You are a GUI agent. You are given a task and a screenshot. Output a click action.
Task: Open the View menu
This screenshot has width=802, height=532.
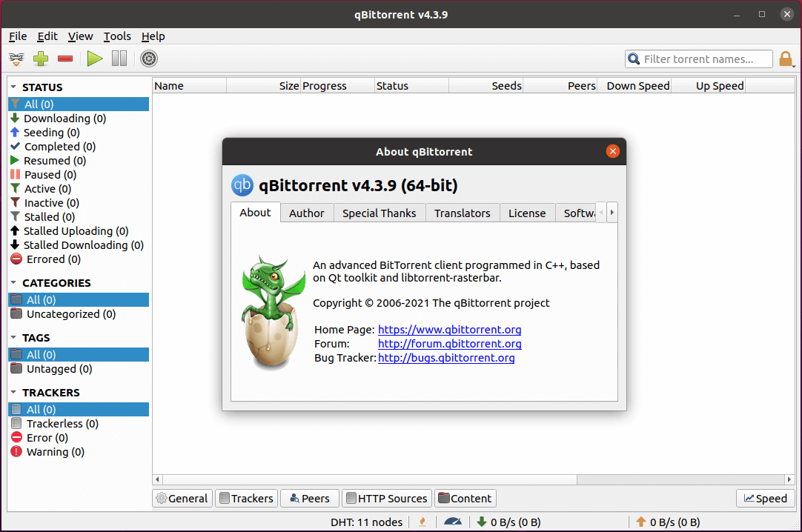click(80, 36)
